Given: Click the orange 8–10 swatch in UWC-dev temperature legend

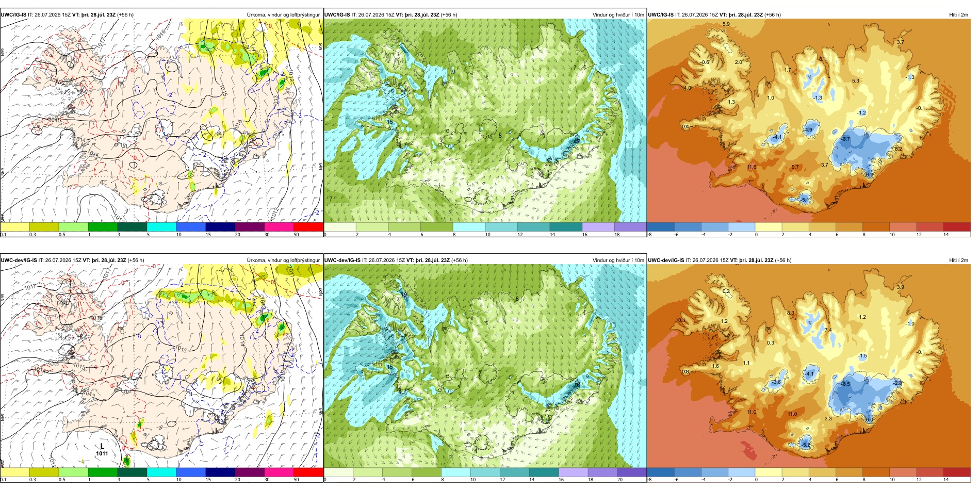Looking at the screenshot, I should tap(876, 472).
